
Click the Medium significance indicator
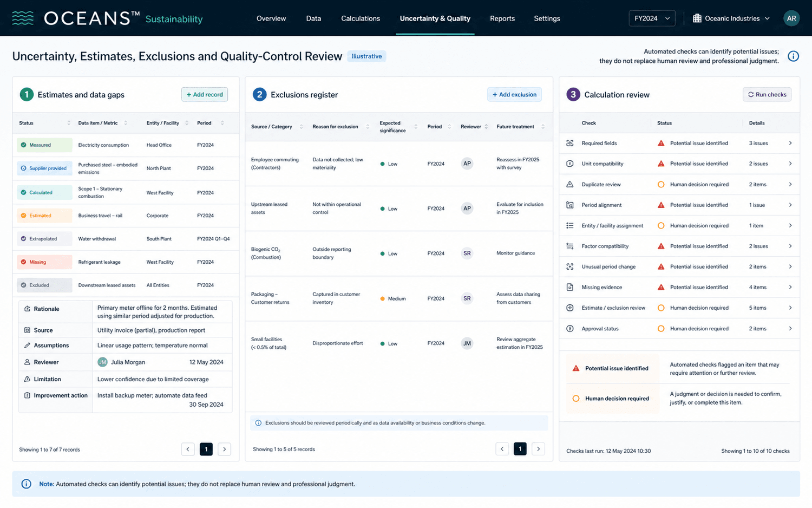(x=393, y=299)
